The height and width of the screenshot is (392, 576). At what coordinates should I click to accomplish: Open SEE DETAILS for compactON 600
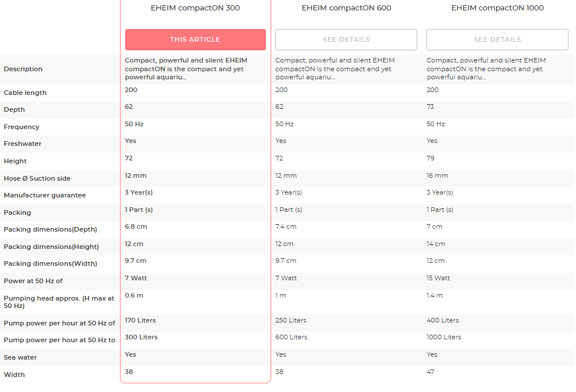tap(346, 39)
